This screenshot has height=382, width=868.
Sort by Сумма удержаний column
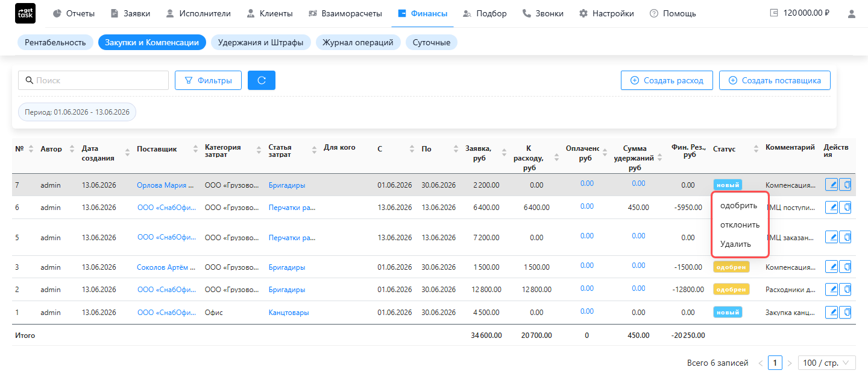point(659,158)
